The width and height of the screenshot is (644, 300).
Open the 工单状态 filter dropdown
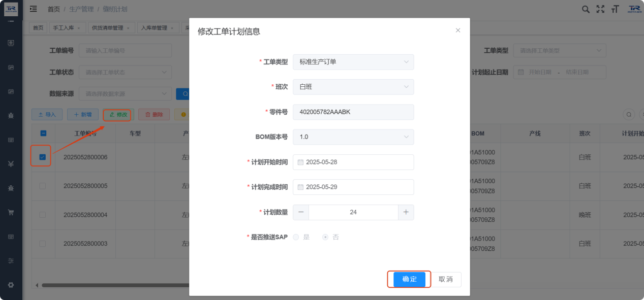[125, 72]
